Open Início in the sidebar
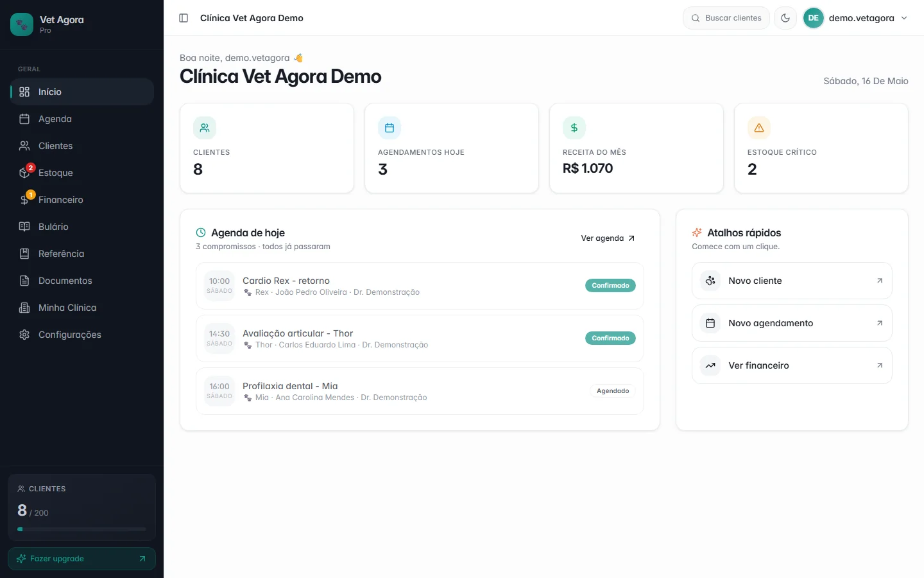Viewport: 924px width, 578px height. (82, 92)
